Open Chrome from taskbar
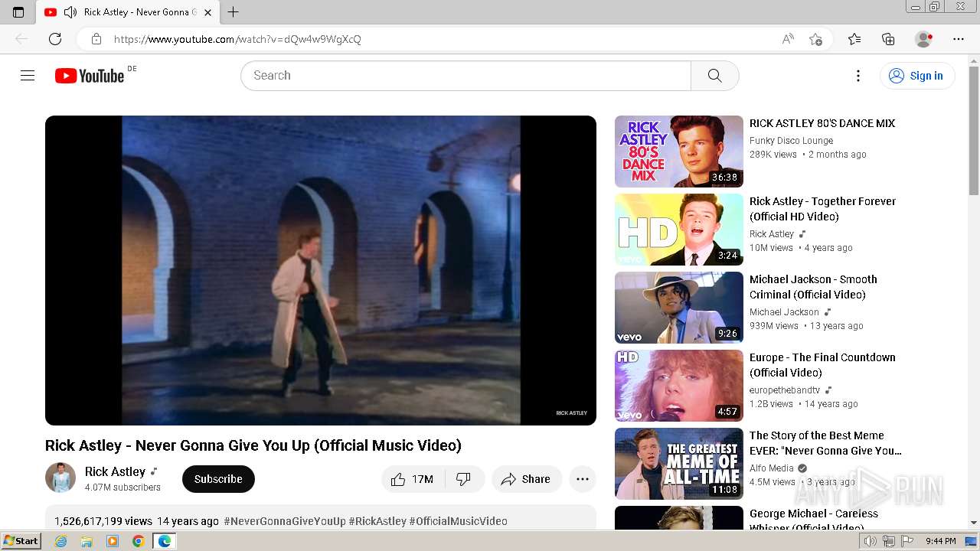The width and height of the screenshot is (980, 551). (x=138, y=541)
